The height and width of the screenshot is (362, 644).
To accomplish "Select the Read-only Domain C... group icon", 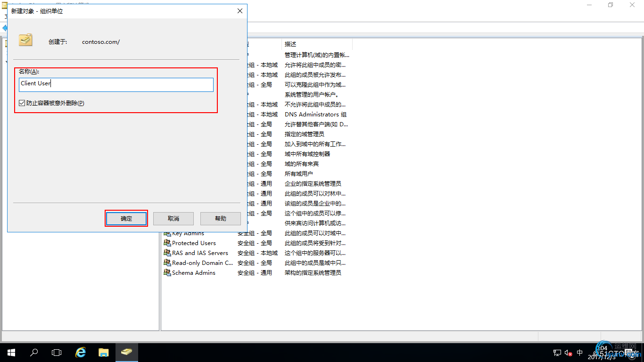I will pos(167,263).
